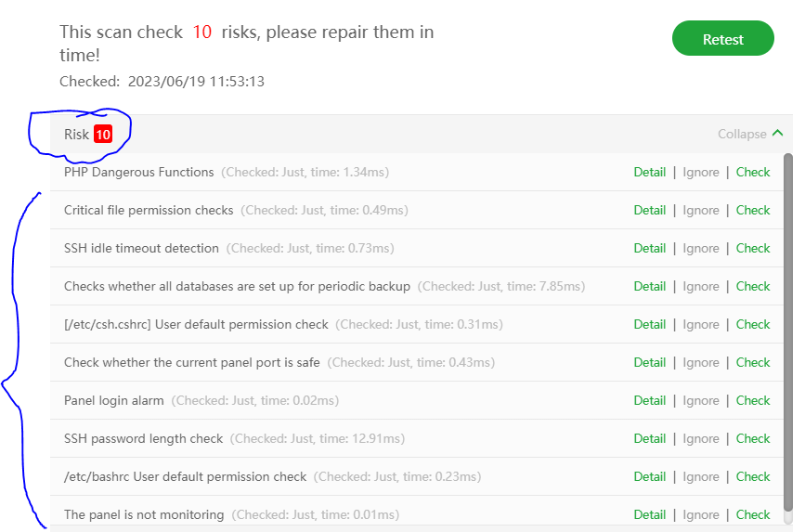Open Detail for panel not monitoring risk

pyautogui.click(x=649, y=514)
